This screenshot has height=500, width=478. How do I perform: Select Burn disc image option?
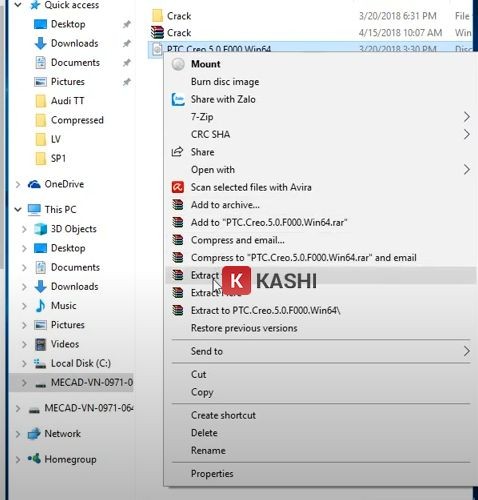(225, 82)
